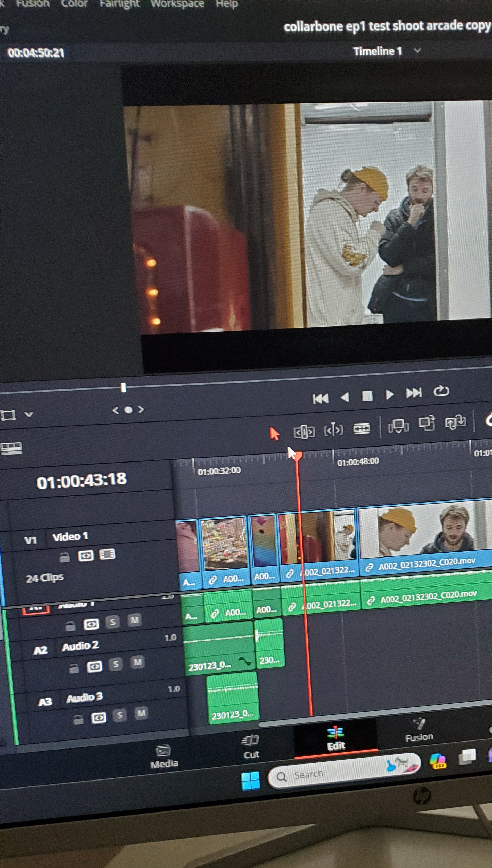Solo the Audio 3 track
Viewport: 492px width, 868px height.
point(120,715)
